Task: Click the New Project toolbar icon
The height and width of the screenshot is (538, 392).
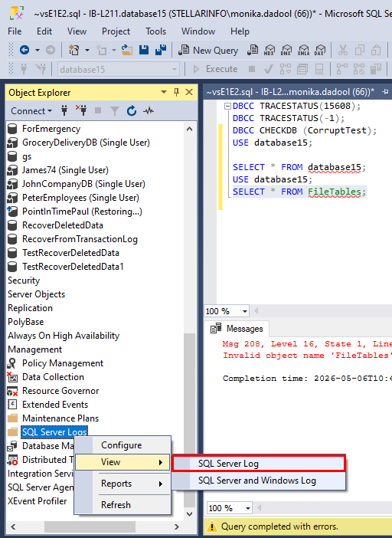Action: point(73,50)
